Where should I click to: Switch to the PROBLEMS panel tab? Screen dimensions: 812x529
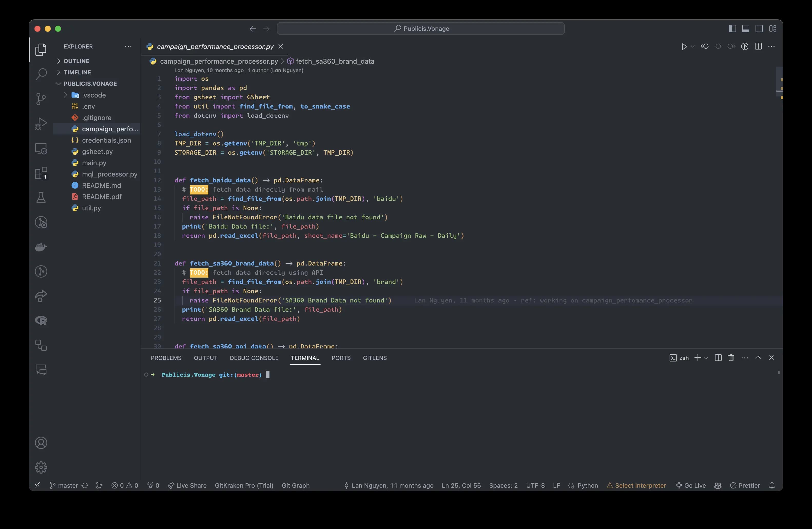(x=166, y=358)
